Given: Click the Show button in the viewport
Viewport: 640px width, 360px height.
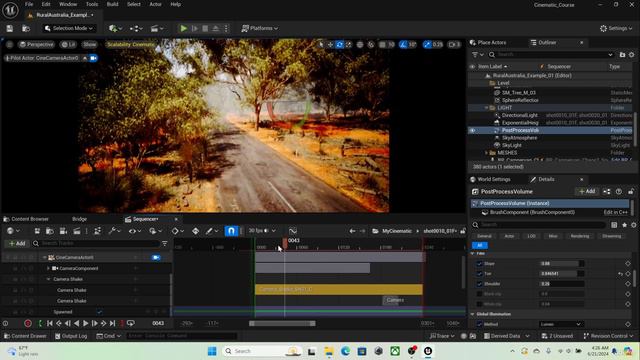Looking at the screenshot, I should click(90, 44).
